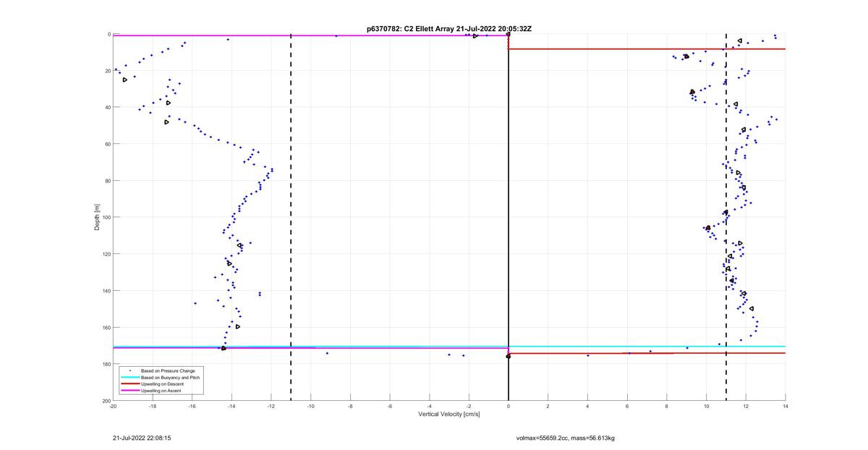Click depth axis tick label '160'
868x450 pixels.
(106, 327)
